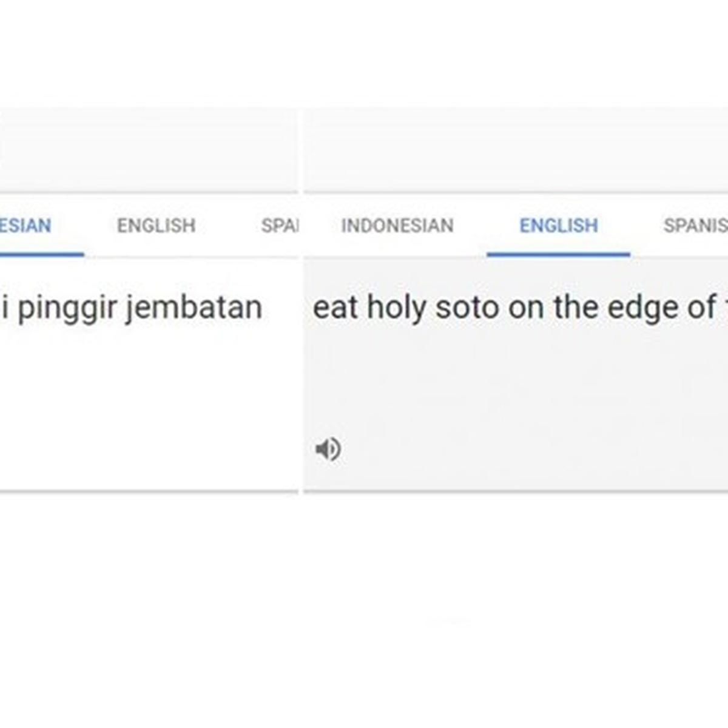The height and width of the screenshot is (728, 728).
Task: Click the word "soto" in the translated output
Action: pos(467,307)
